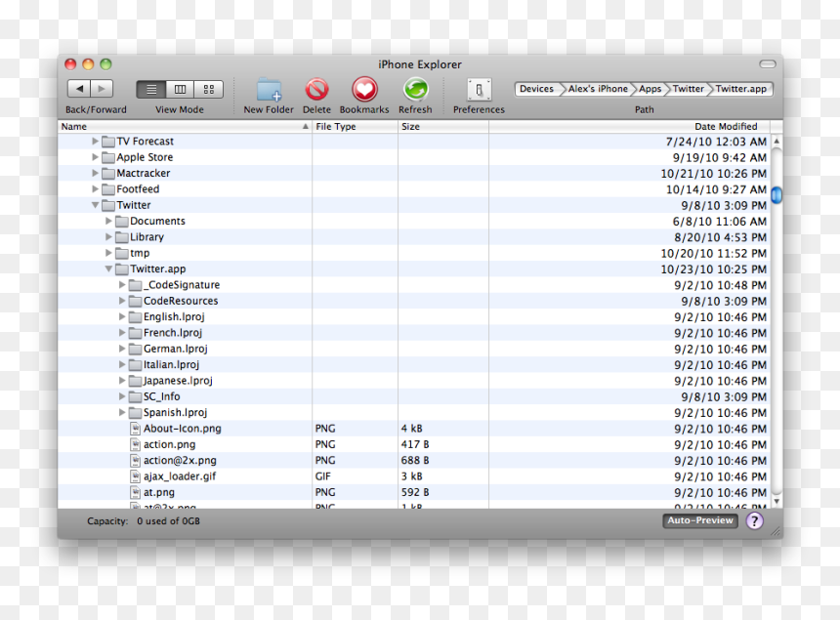Click the blue vertical scrollbar thumb
Viewport: 840px width, 620px height.
(777, 195)
